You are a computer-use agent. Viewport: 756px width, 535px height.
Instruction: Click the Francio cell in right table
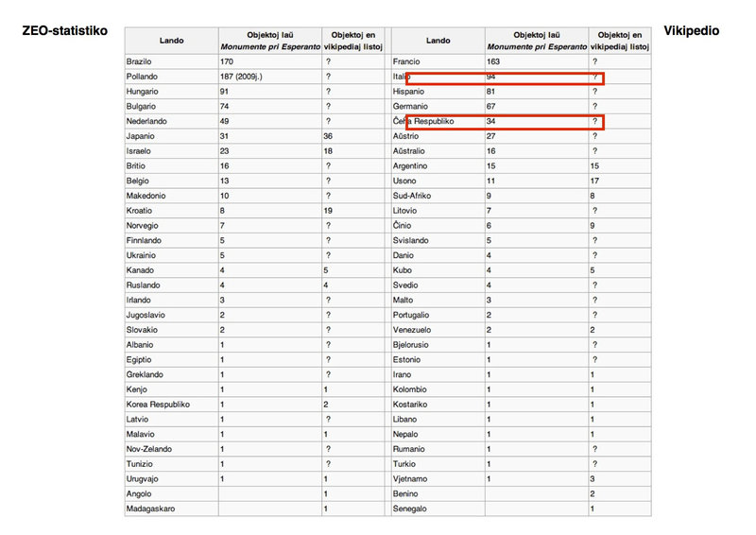pos(438,61)
